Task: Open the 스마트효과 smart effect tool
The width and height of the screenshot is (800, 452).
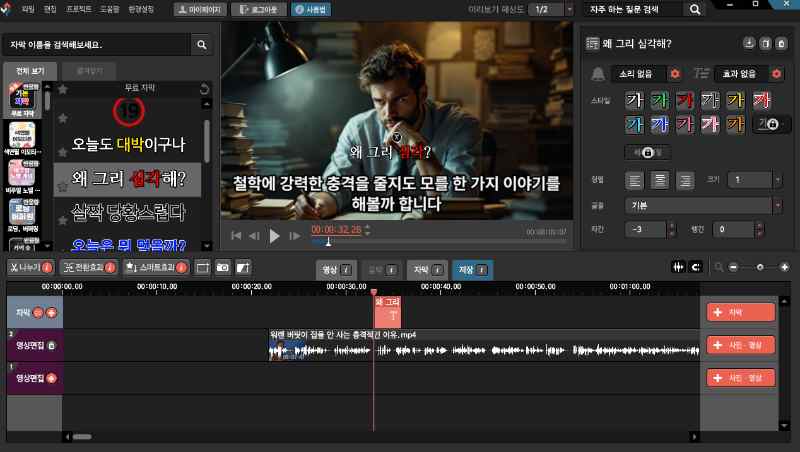Action: [156, 267]
